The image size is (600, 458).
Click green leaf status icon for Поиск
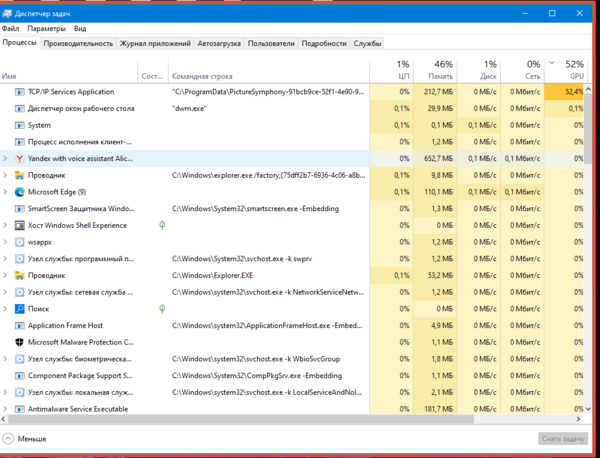pyautogui.click(x=163, y=309)
